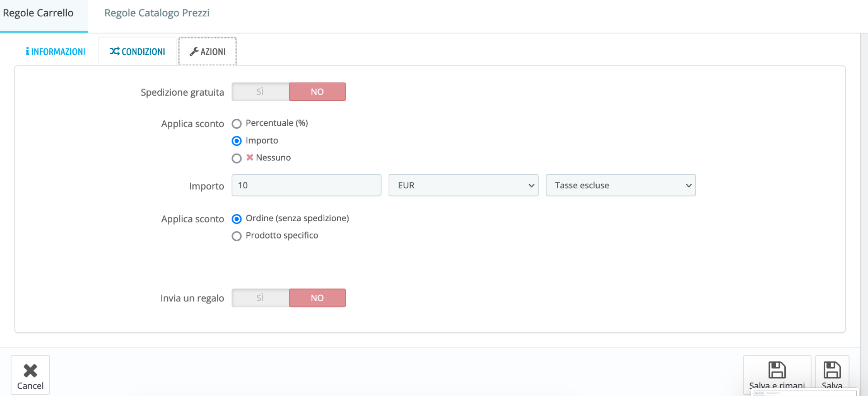Switch to Regole Catalogo Prezzi tab
The width and height of the screenshot is (868, 396).
157,13
